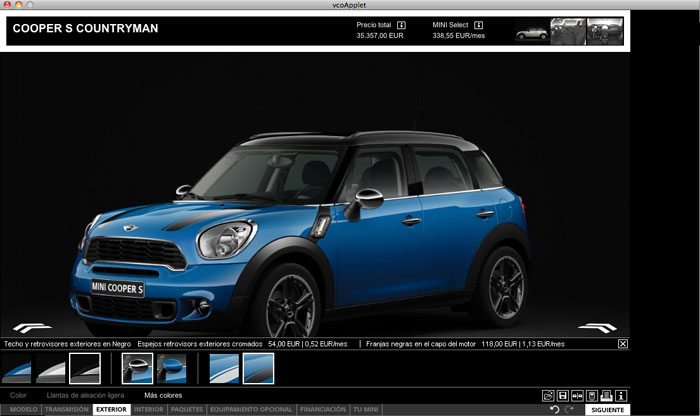This screenshot has width=700, height=416.
Task: Click 'Franjas negras en el capo del motor' text
Action: tap(421, 344)
